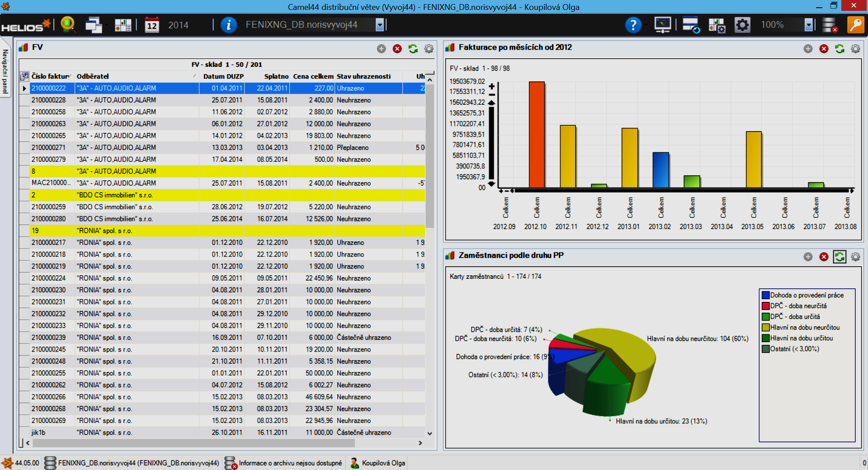Open the magnifier search icon in toolbar
The image size is (868, 470).
[68, 24]
